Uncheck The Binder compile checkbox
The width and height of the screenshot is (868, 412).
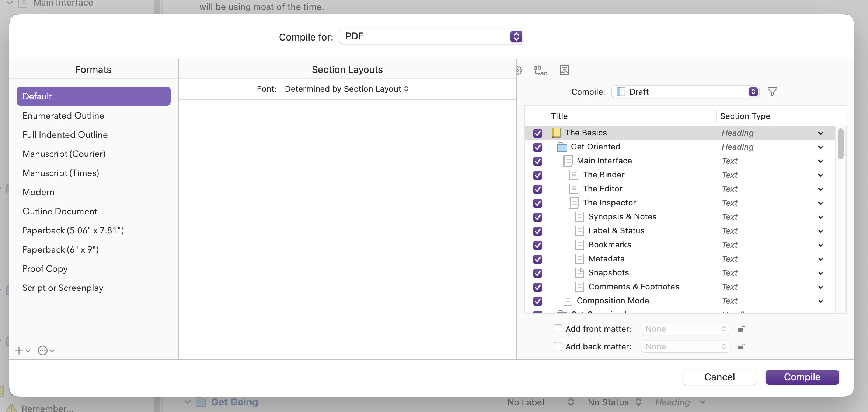point(537,175)
